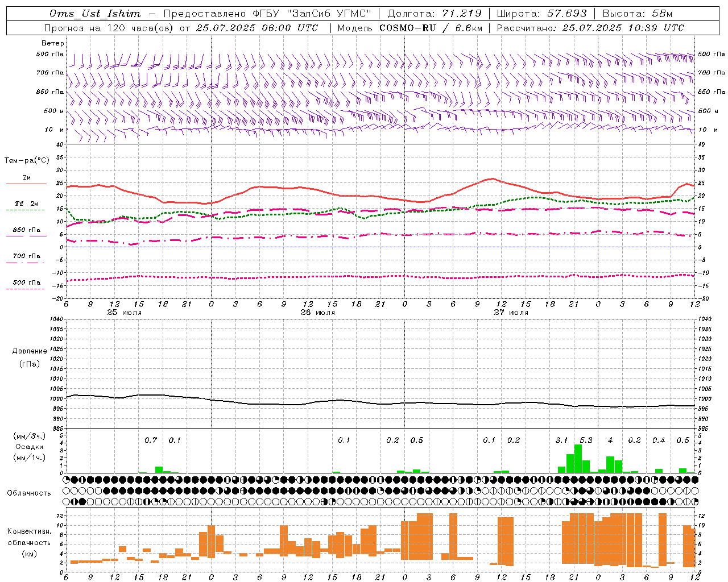The image size is (728, 582).
Task: Click the 26 июля date label
Action: tap(317, 313)
